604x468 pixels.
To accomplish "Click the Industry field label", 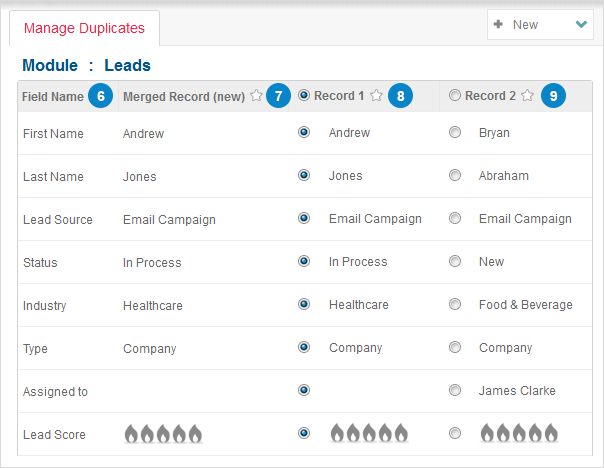I will (45, 306).
